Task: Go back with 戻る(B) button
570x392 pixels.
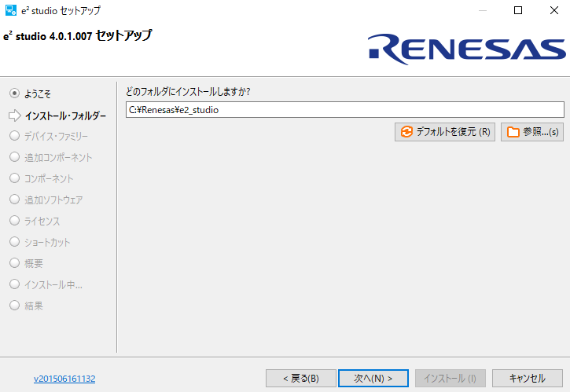Action: 300,379
